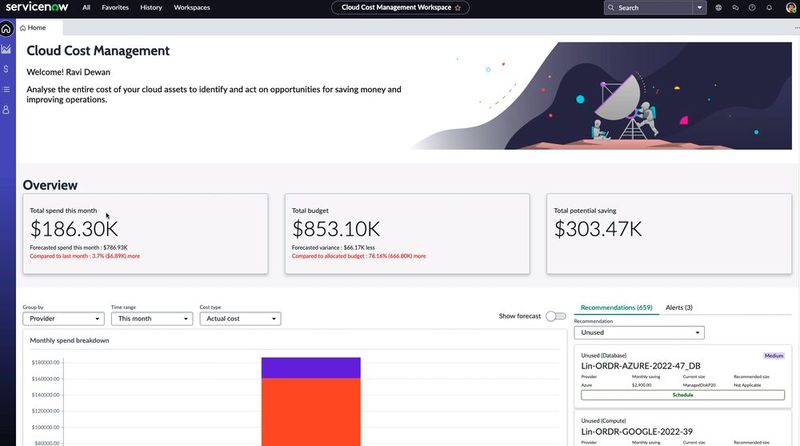Open the History menu

coord(151,8)
